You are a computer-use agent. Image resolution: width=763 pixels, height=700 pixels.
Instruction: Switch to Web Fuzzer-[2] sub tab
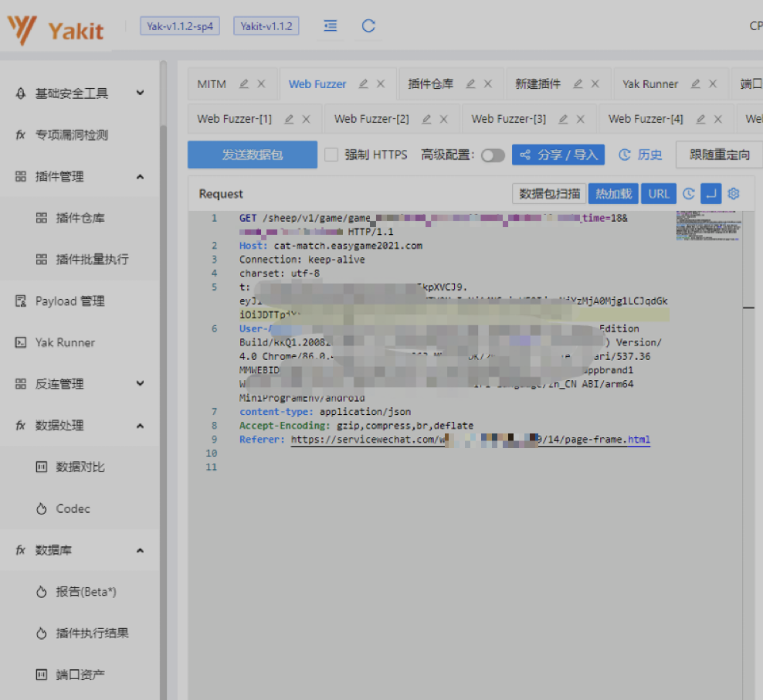point(371,119)
